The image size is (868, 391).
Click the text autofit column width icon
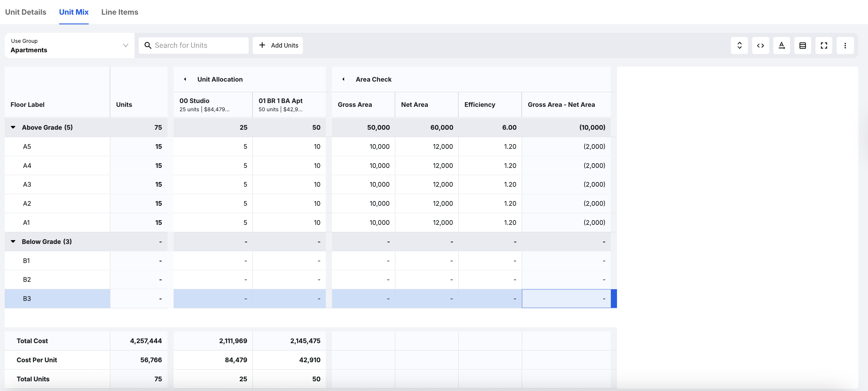click(781, 45)
